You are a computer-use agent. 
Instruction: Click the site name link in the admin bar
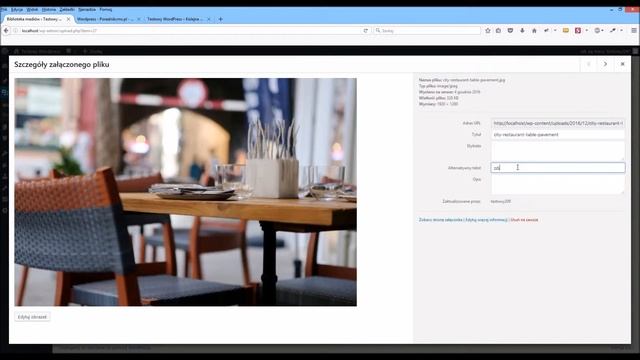click(x=38, y=51)
